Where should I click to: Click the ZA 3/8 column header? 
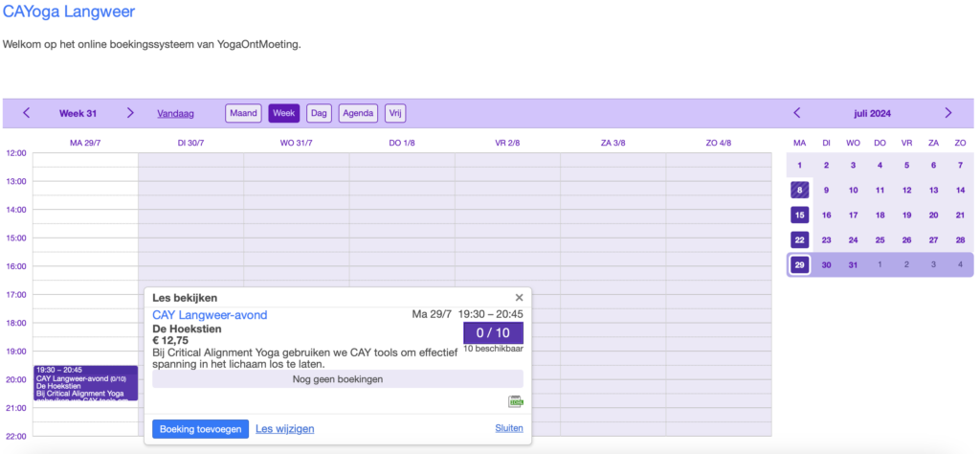(x=613, y=144)
